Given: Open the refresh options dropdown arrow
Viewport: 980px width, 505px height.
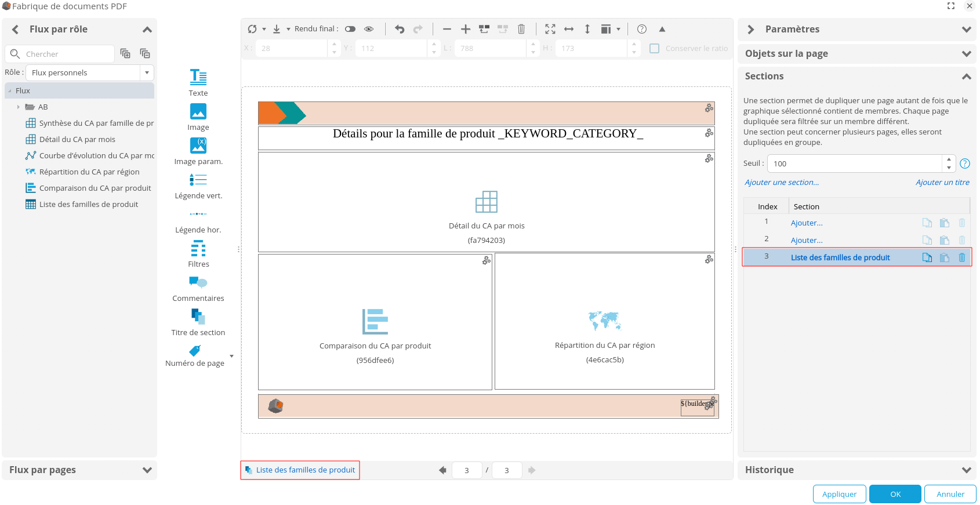Looking at the screenshot, I should pos(264,29).
